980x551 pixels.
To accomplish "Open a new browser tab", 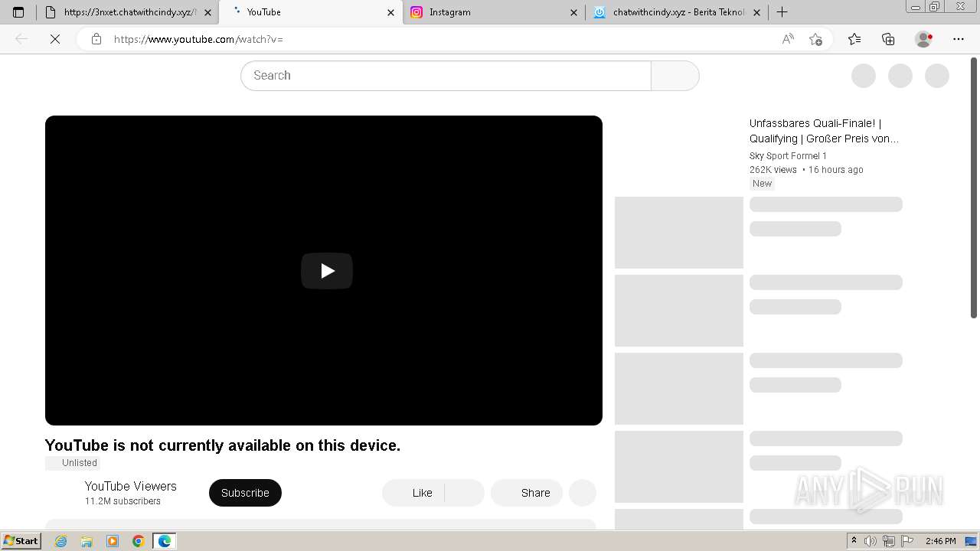I will tap(782, 12).
